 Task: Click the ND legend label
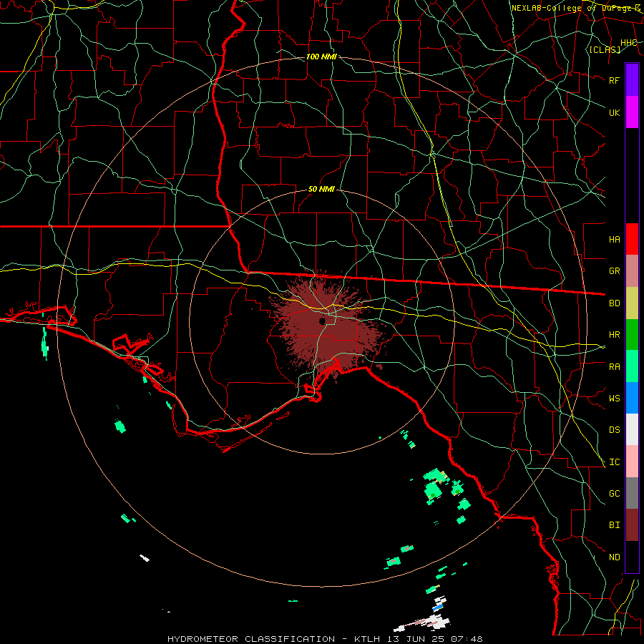[x=614, y=557]
